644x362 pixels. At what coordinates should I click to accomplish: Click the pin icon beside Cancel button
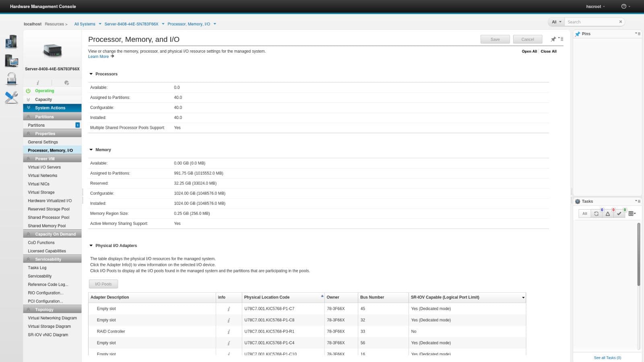click(x=553, y=39)
